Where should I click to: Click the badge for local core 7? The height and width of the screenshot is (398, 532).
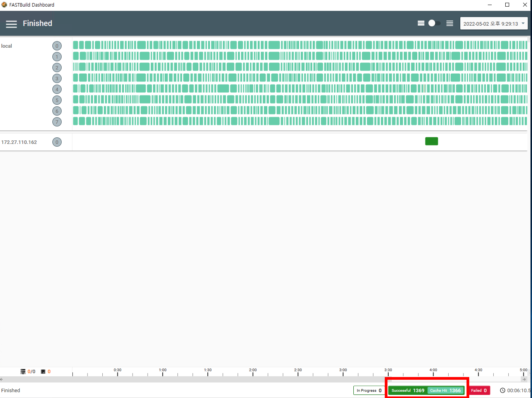click(x=57, y=121)
